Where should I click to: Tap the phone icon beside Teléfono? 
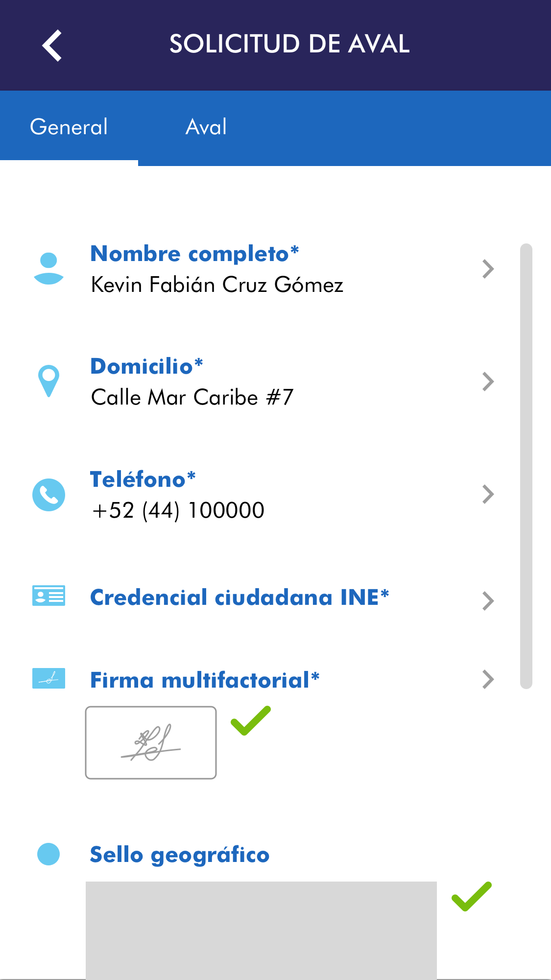(48, 494)
